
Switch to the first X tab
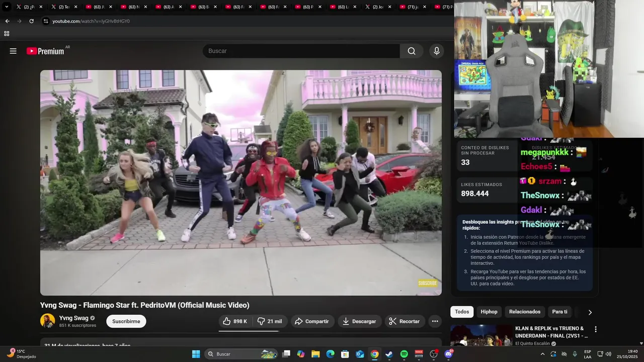28,7
